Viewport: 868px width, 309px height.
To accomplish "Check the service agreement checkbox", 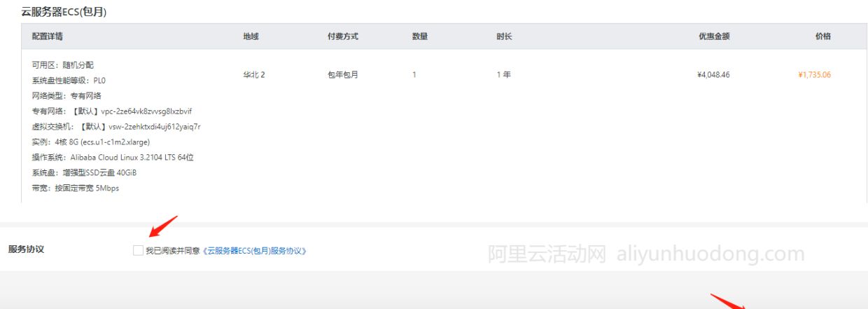I will (138, 250).
